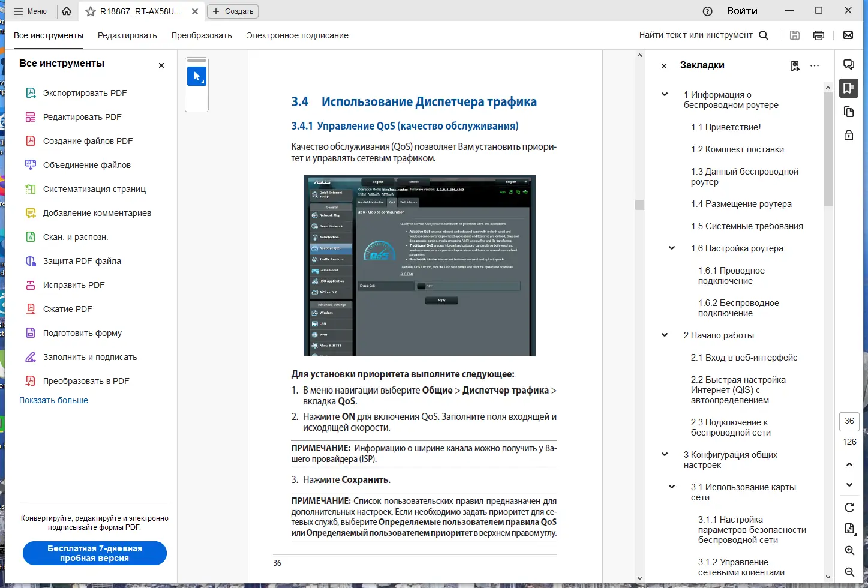The height and width of the screenshot is (588, 868).
Task: Add a new bookmark via bookmark icon
Action: [795, 65]
